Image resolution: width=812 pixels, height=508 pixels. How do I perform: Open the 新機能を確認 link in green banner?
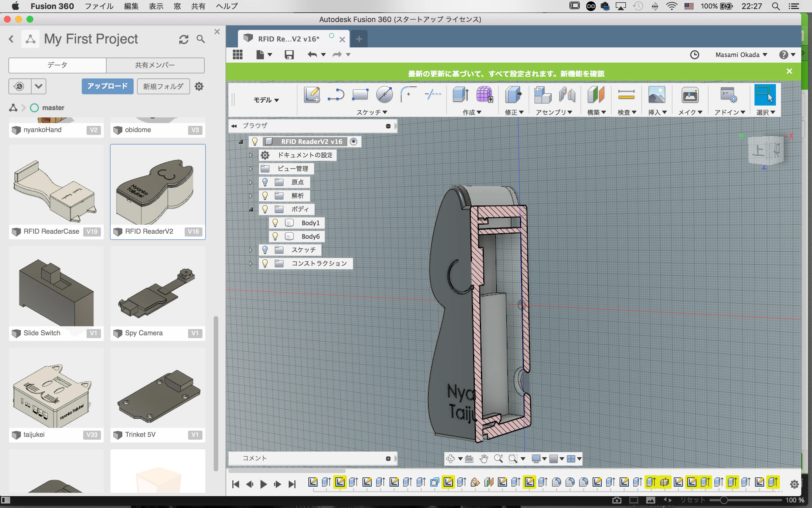(x=582, y=74)
